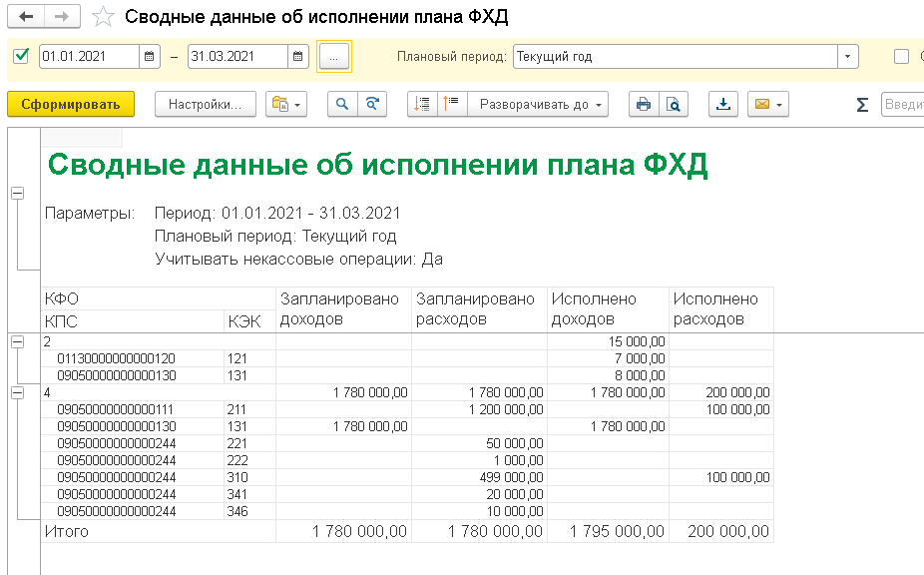Image resolution: width=924 pixels, height=575 pixels.
Task: Click the save report download icon
Action: pos(724,104)
